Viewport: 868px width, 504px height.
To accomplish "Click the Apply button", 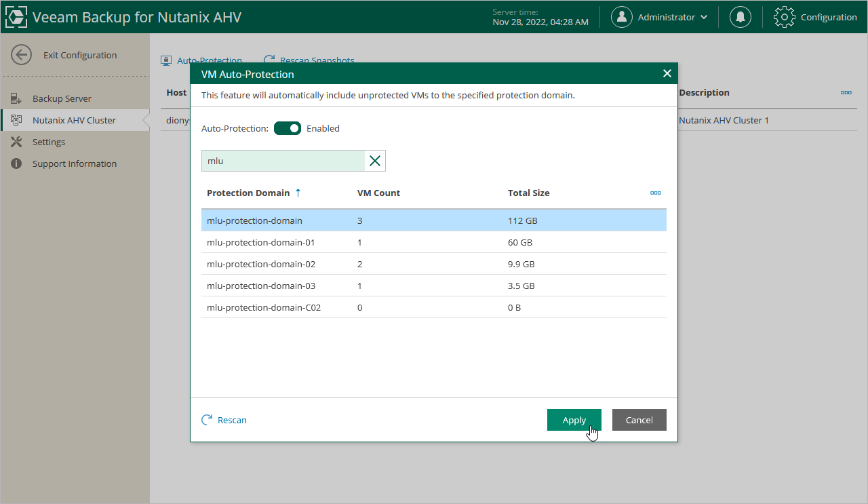I will click(574, 420).
